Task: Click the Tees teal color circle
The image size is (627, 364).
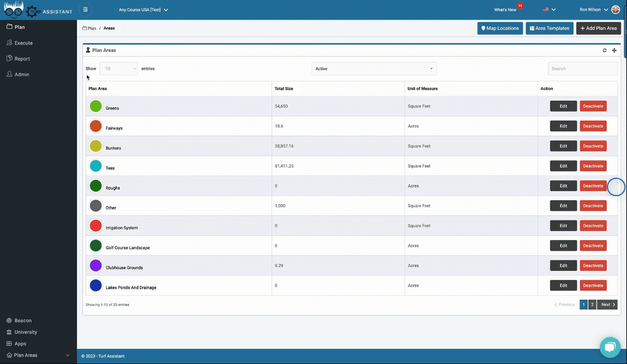Action: pyautogui.click(x=96, y=166)
